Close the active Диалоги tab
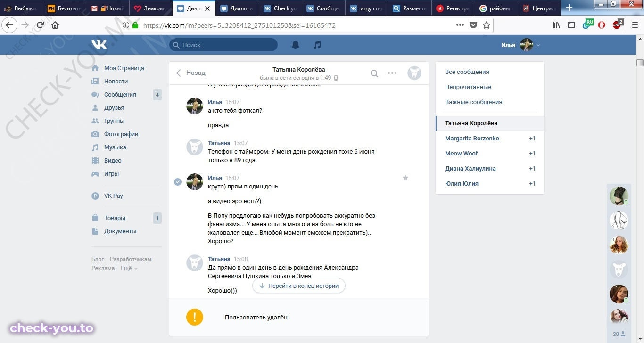644x343 pixels. coord(207,8)
